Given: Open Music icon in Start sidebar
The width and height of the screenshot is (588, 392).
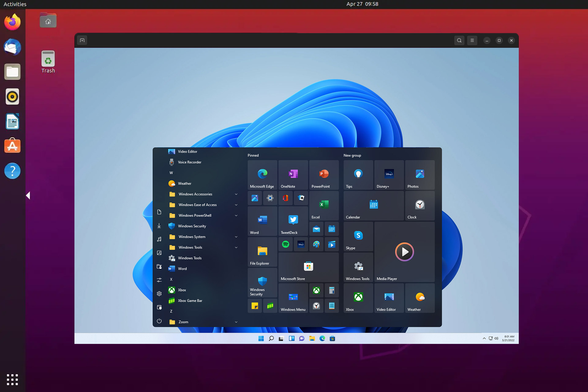Looking at the screenshot, I should [159, 239].
